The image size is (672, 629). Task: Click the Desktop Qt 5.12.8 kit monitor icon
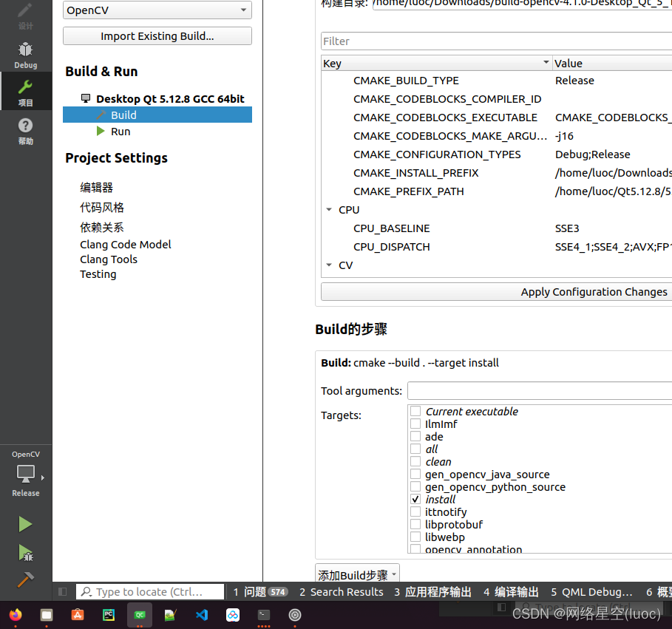tap(86, 98)
